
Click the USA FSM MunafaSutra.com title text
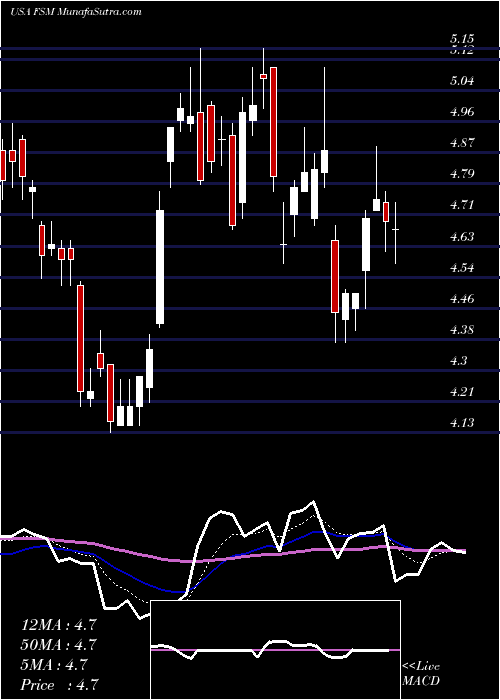coord(76,12)
